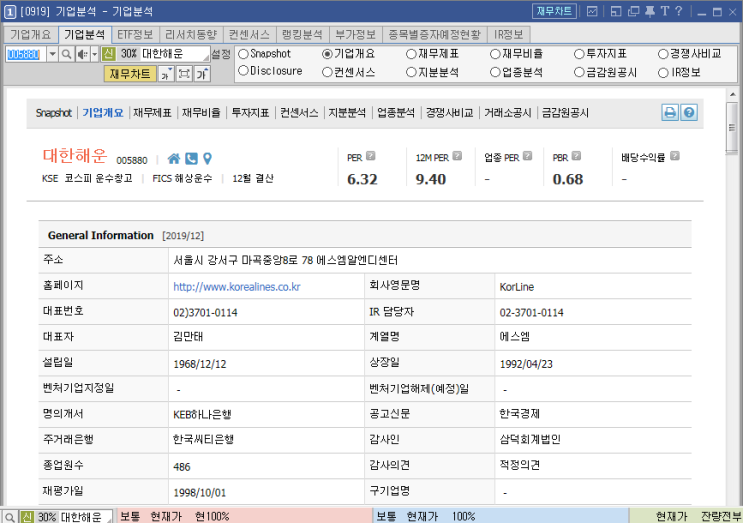Click the PBR info question icon
The image size is (743, 523).
[x=576, y=156]
